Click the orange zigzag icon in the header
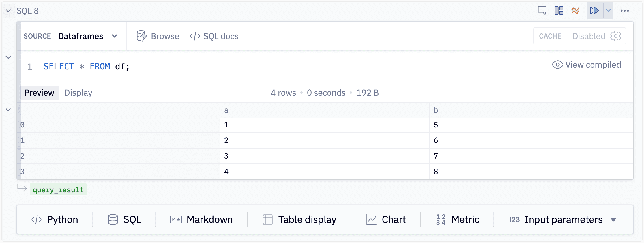The image size is (644, 243). pyautogui.click(x=575, y=11)
